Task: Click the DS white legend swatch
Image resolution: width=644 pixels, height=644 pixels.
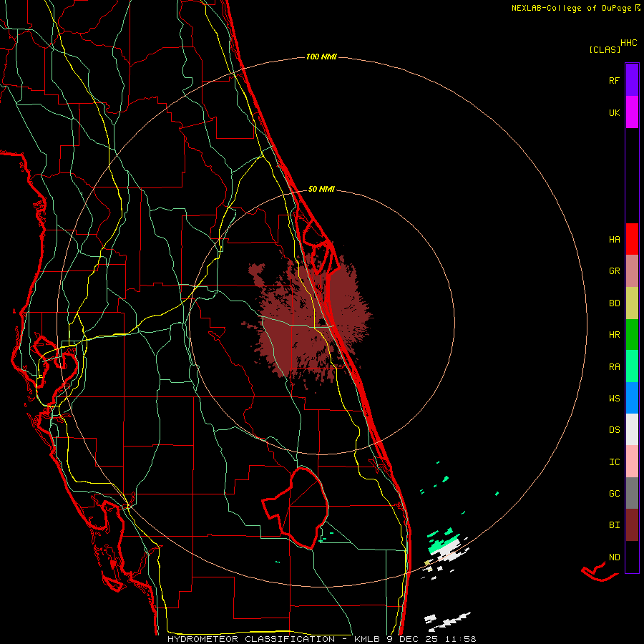Action: point(632,429)
